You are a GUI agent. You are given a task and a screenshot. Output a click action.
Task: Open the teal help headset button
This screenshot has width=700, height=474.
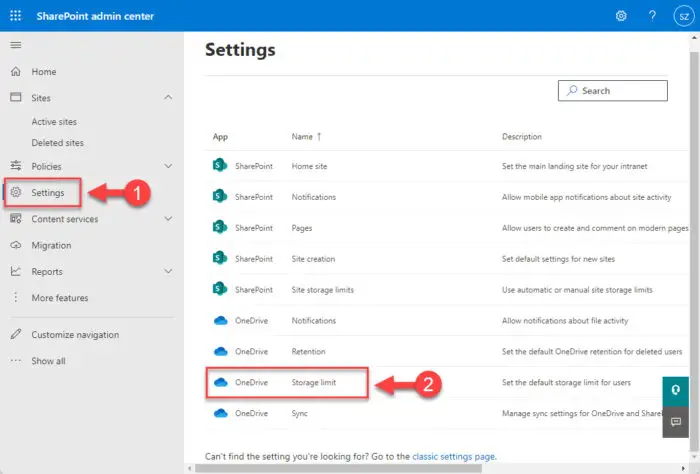pyautogui.click(x=675, y=391)
